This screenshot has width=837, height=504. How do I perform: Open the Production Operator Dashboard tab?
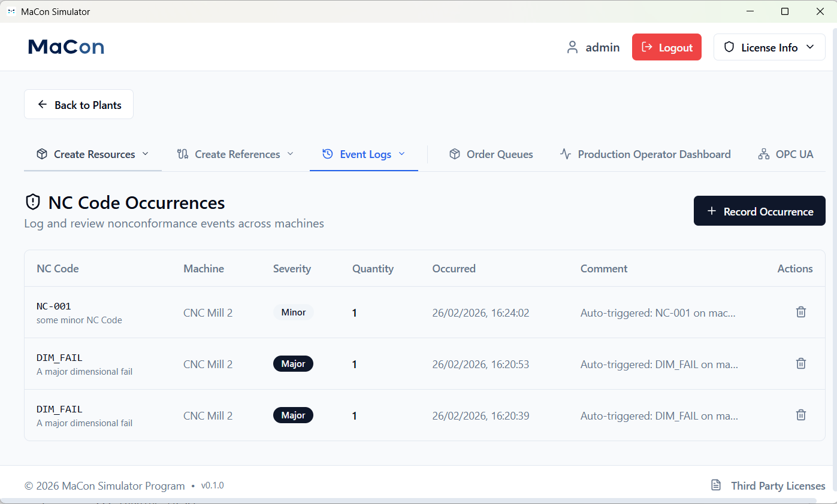pyautogui.click(x=645, y=154)
